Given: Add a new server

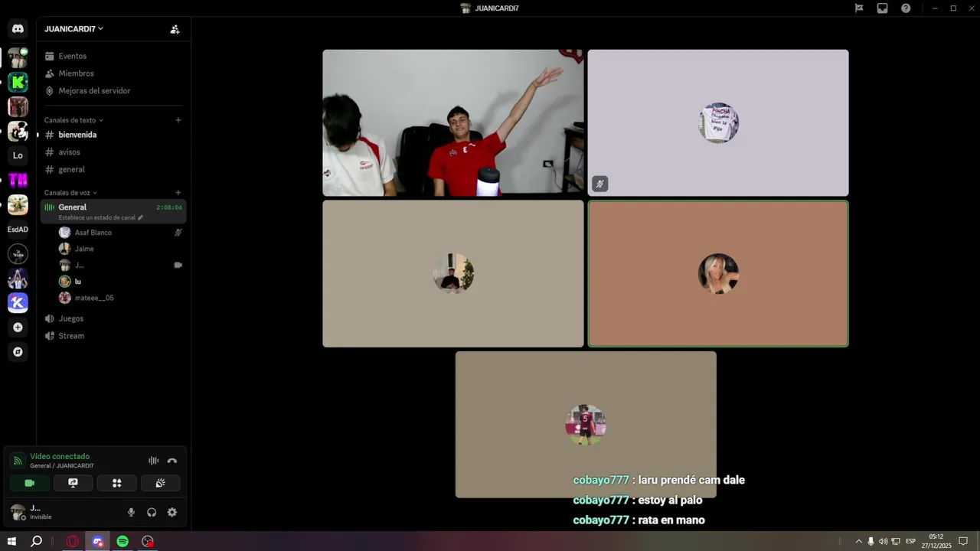Looking at the screenshot, I should [18, 328].
